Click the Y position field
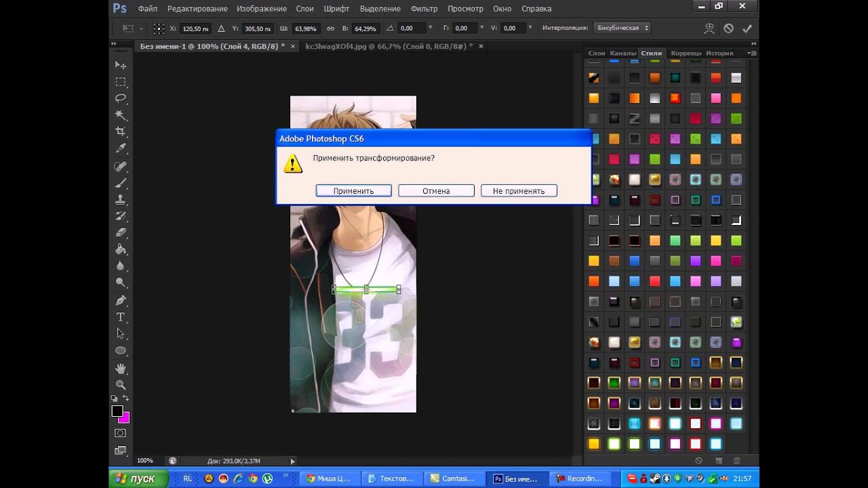Viewport: 868px width, 488px height. [x=258, y=28]
